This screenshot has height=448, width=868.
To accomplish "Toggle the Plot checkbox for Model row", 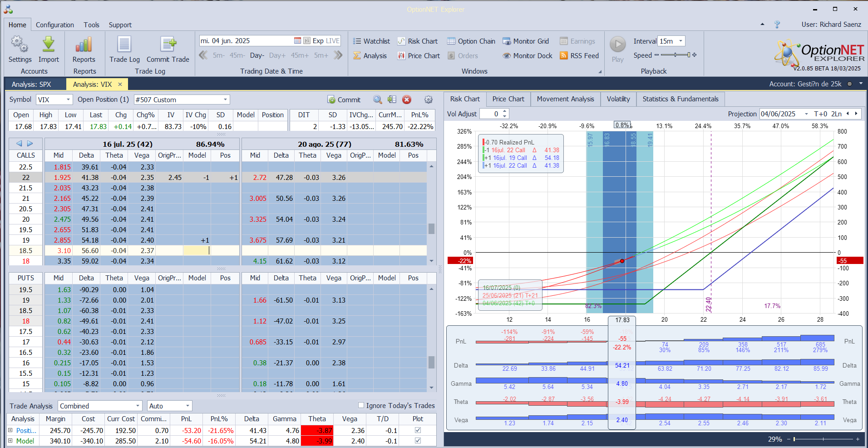I will point(418,441).
